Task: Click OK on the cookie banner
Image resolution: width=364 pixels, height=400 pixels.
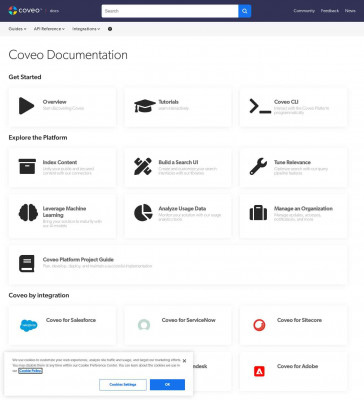Action: pyautogui.click(x=167, y=385)
